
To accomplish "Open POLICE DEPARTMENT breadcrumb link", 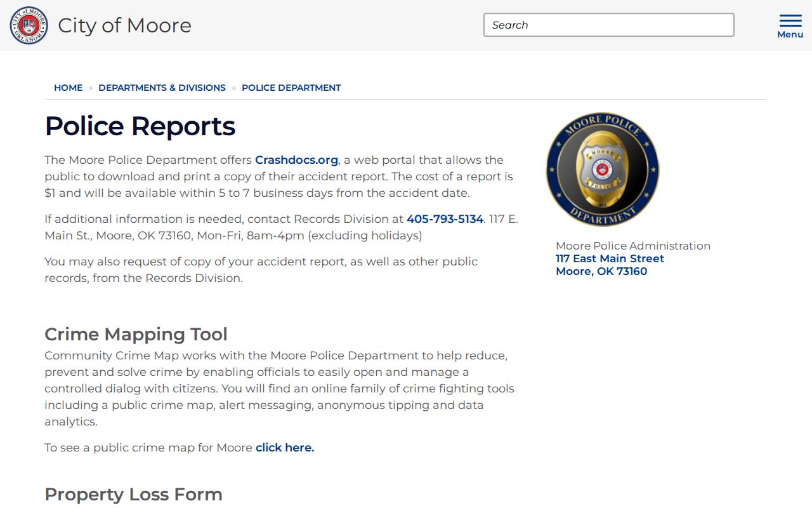I will [291, 88].
